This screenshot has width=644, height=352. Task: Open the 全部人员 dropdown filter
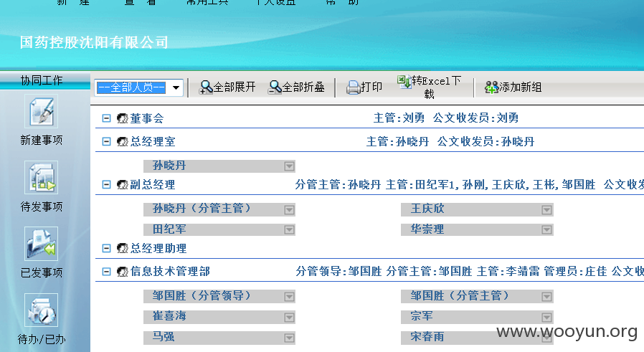(139, 87)
